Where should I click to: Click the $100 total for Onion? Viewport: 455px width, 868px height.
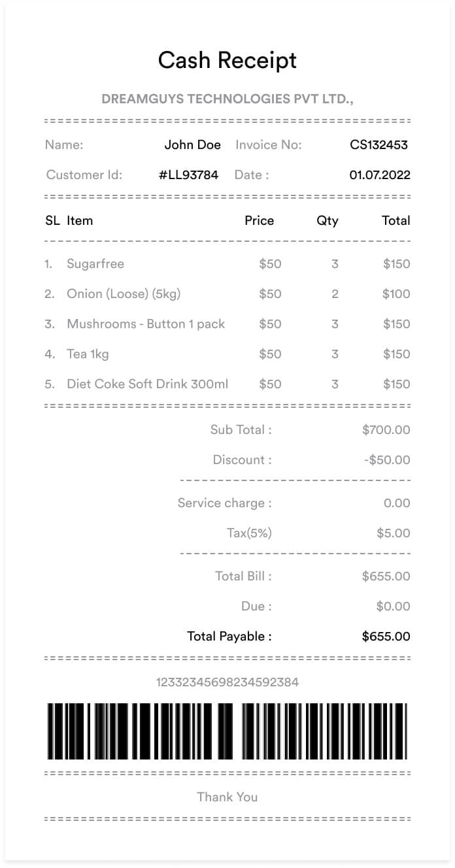click(396, 294)
